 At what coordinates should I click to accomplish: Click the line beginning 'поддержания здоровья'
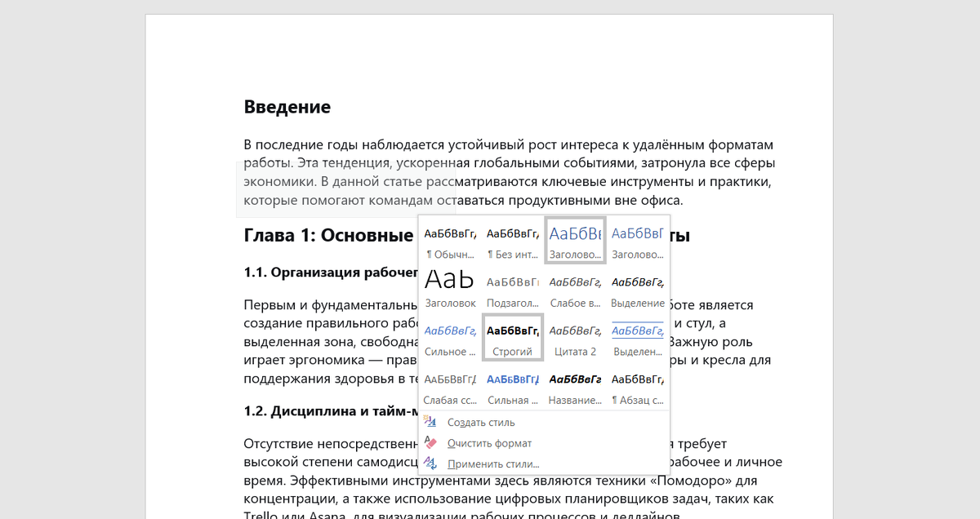coord(331,379)
